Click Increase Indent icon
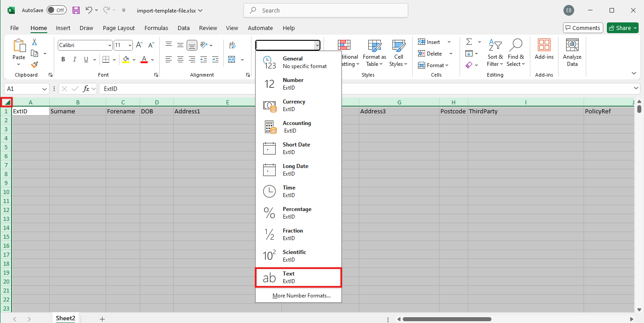Screen dimensions: 644x323 [215, 59]
